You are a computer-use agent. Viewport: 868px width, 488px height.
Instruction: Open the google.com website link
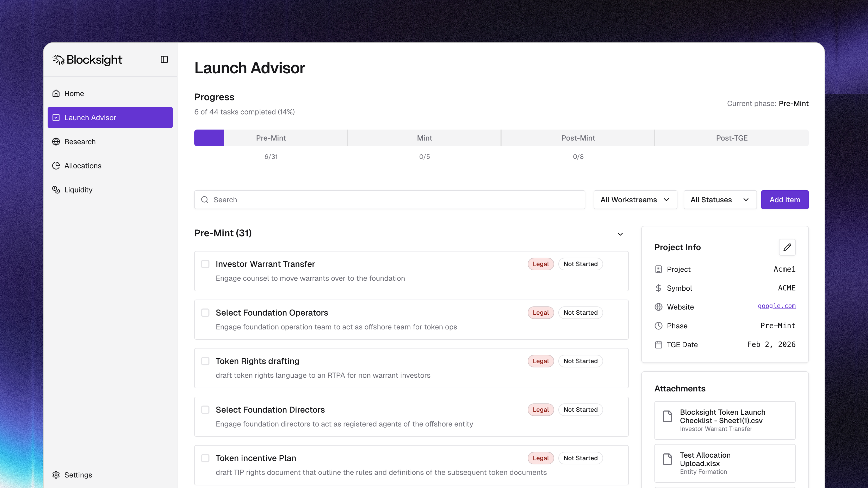[x=776, y=306]
